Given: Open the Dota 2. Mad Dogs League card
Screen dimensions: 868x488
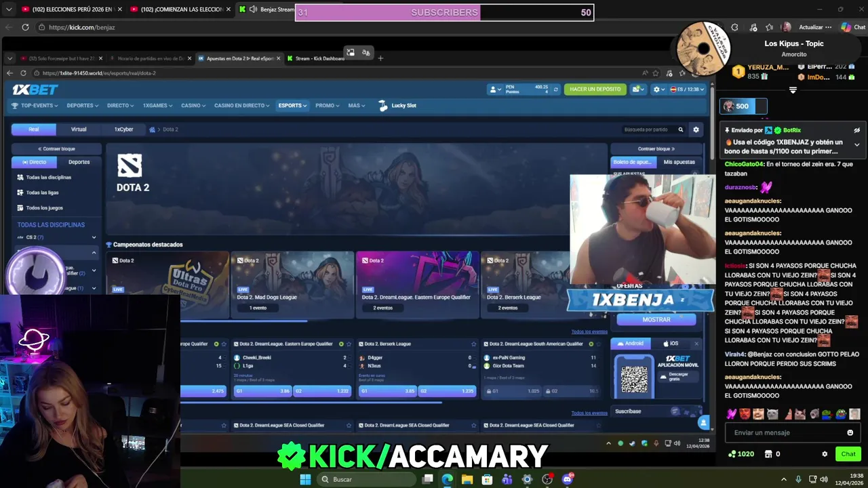Looking at the screenshot, I should click(x=292, y=285).
